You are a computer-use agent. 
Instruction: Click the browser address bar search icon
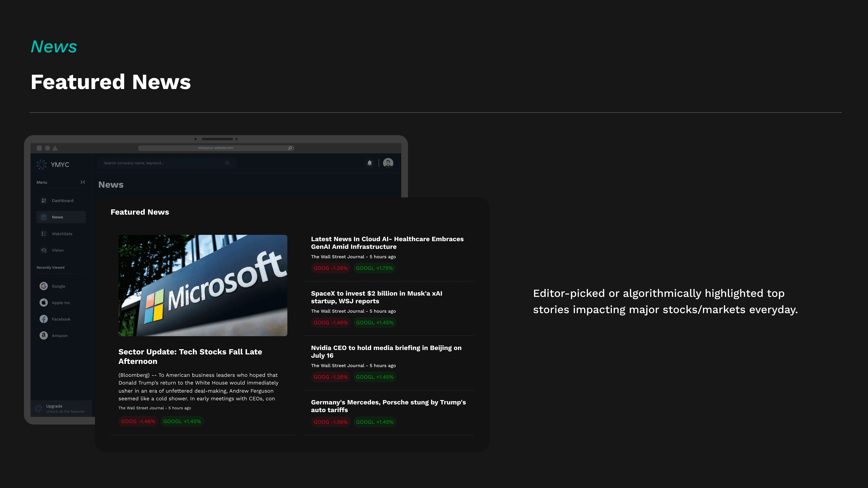290,148
